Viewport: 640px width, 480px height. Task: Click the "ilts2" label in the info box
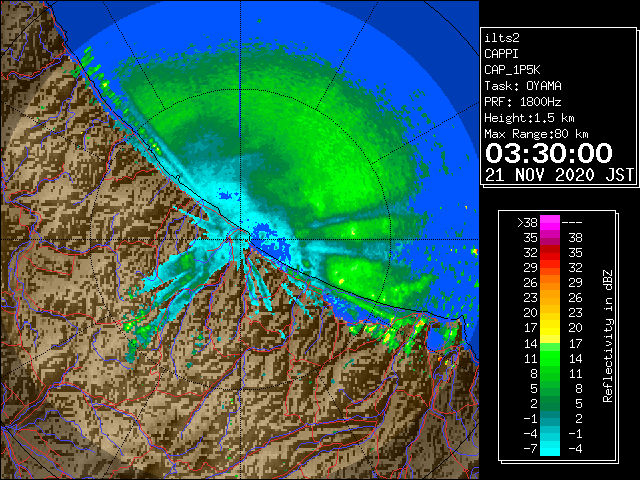[x=502, y=38]
